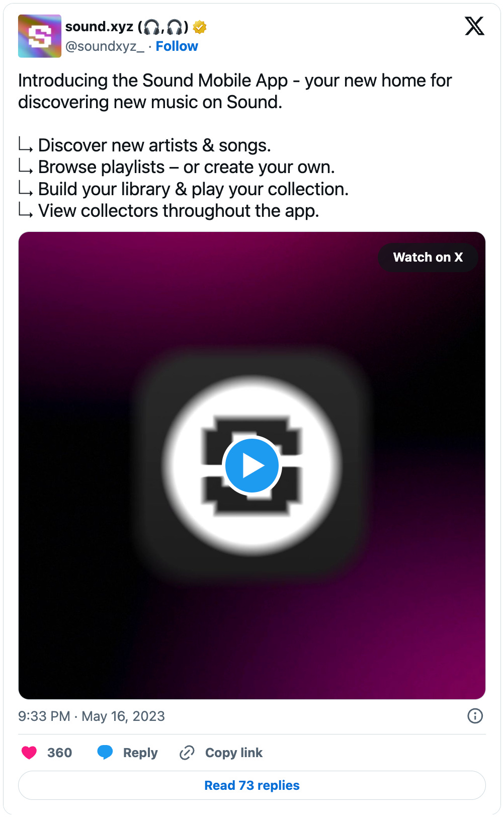
Task: Click the X logo in the corner
Action: (x=474, y=26)
